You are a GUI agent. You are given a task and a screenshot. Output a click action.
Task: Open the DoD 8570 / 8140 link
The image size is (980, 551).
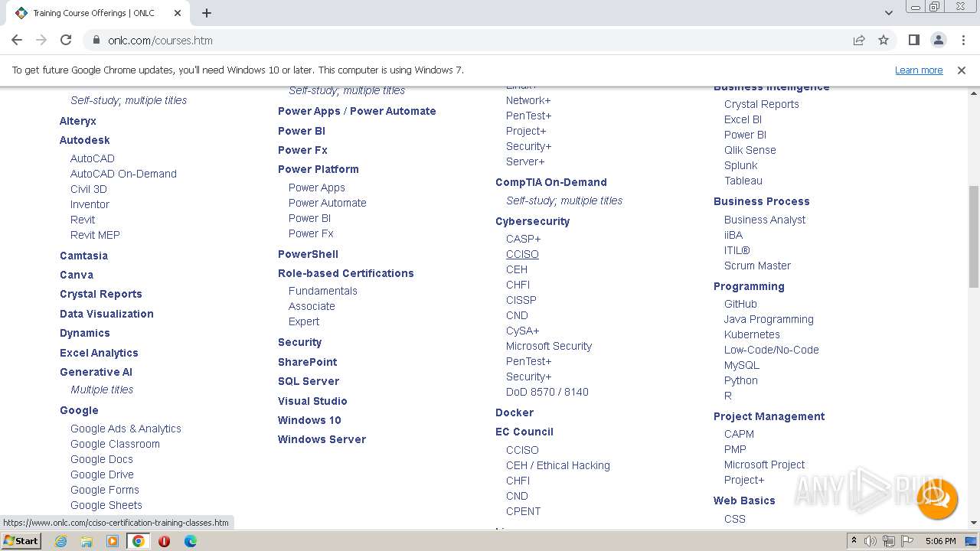click(547, 392)
